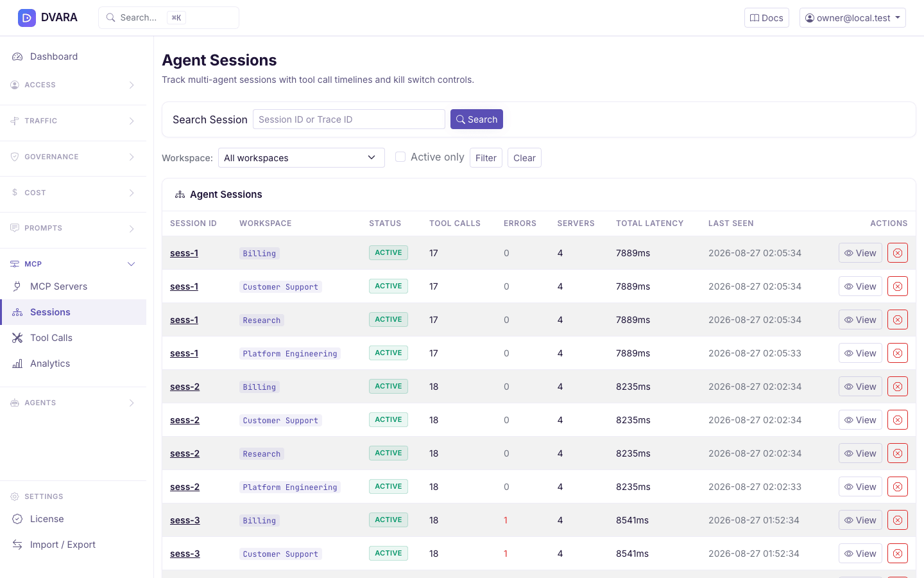Click the DVARA logo icon

coord(27,18)
